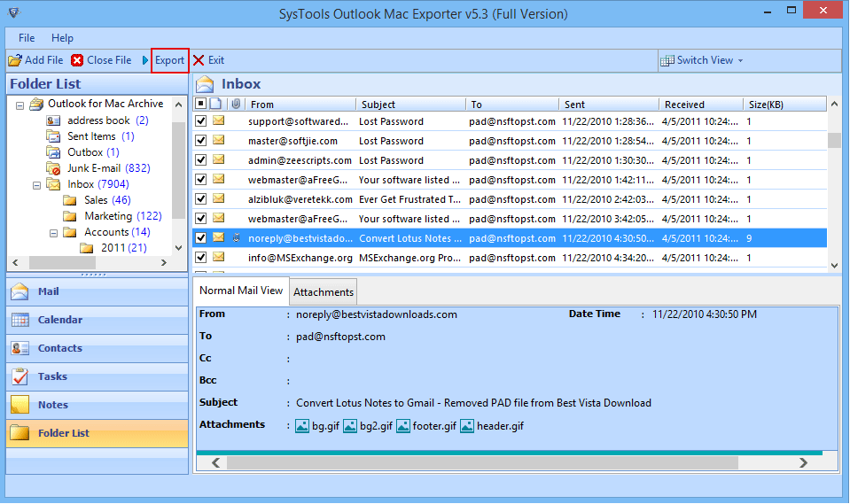This screenshot has height=504, width=850.
Task: Click the Calendar icon in navigation pane
Action: tap(20, 320)
